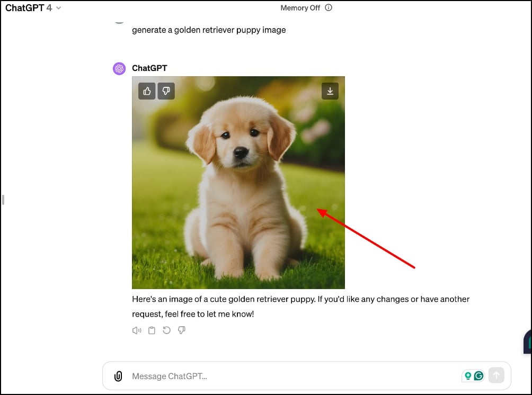Attach a file with the paperclip icon
The image size is (532, 395).
tap(119, 376)
